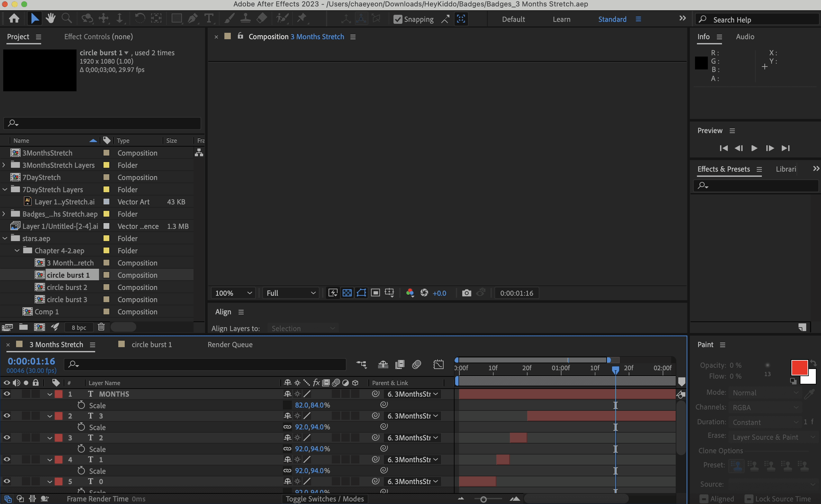Take a snapshot with camera icon
The height and width of the screenshot is (504, 821).
click(x=466, y=293)
